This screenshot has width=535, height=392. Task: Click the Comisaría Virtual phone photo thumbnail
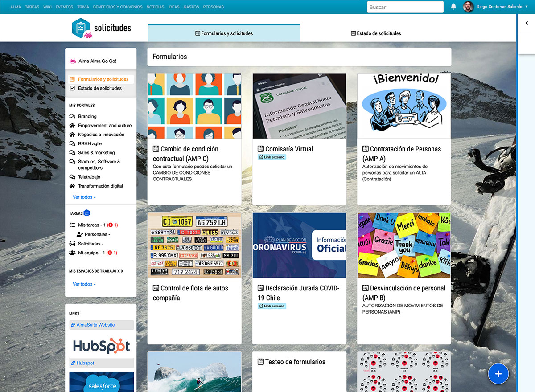tap(299, 106)
